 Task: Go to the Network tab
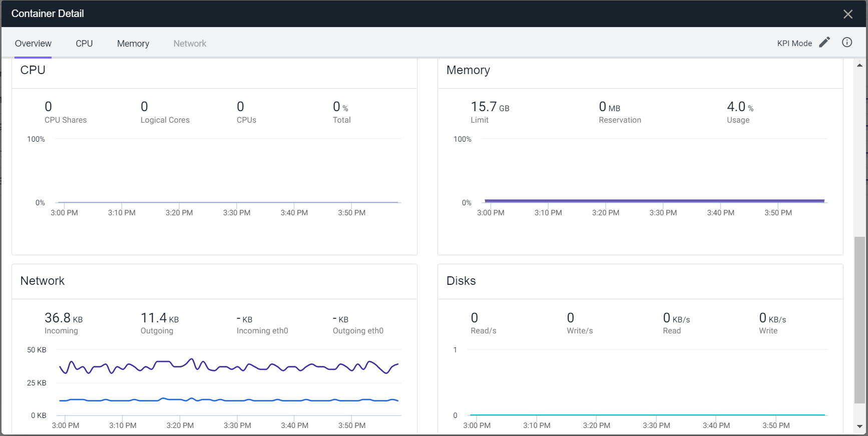(190, 44)
